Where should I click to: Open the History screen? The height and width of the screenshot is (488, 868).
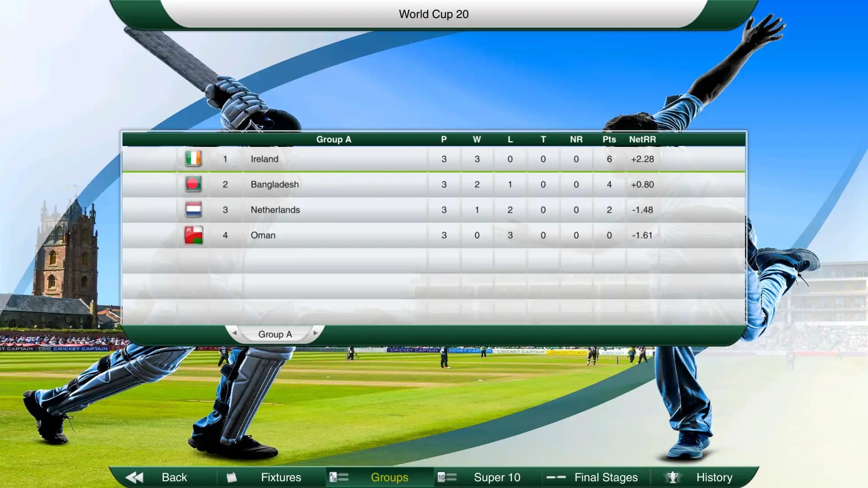tap(714, 477)
